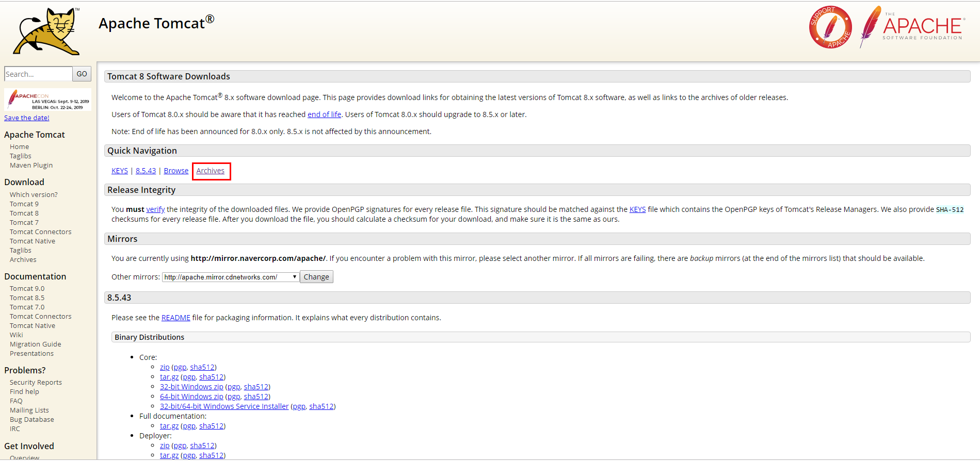Screen dimensions: 980x461
Task: Open the Mailing Lists link
Action: [29, 410]
